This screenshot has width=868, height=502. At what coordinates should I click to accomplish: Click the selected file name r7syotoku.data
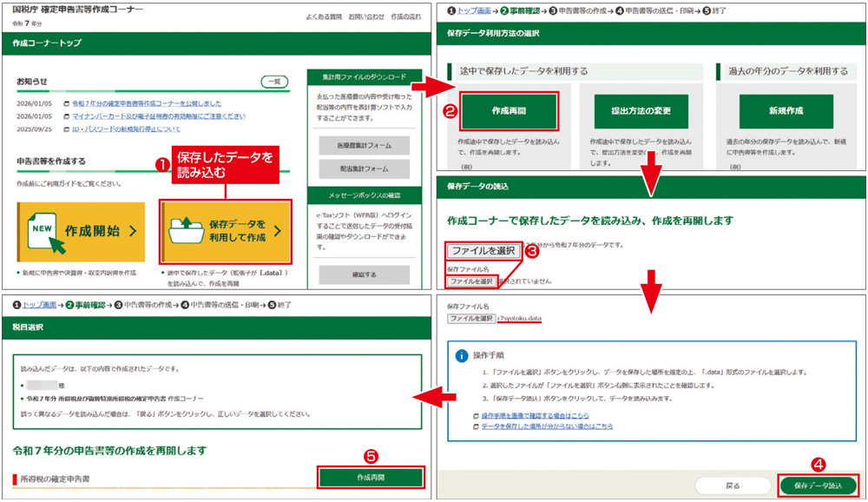pyautogui.click(x=519, y=319)
